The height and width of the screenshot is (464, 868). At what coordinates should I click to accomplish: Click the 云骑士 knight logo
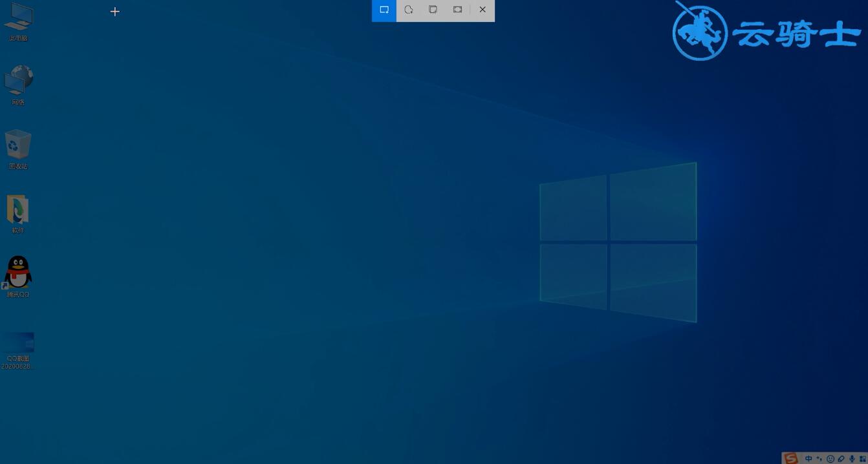pos(700,31)
